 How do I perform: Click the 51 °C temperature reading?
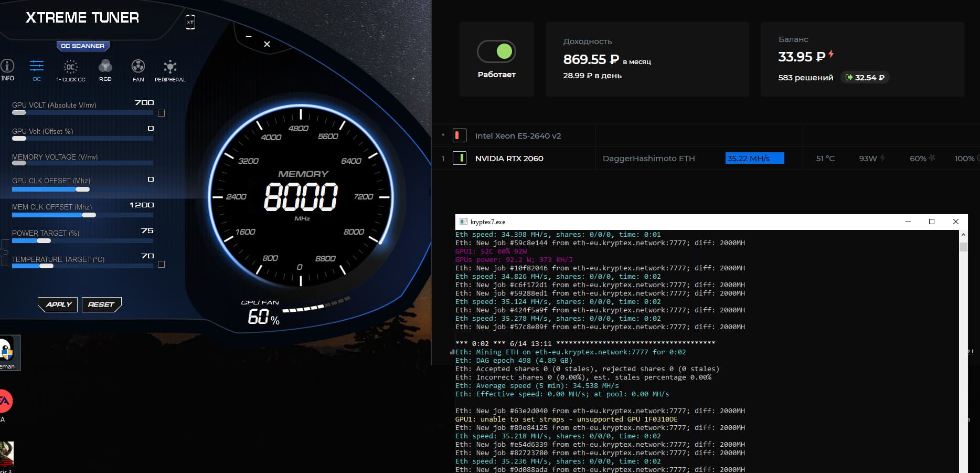click(825, 158)
